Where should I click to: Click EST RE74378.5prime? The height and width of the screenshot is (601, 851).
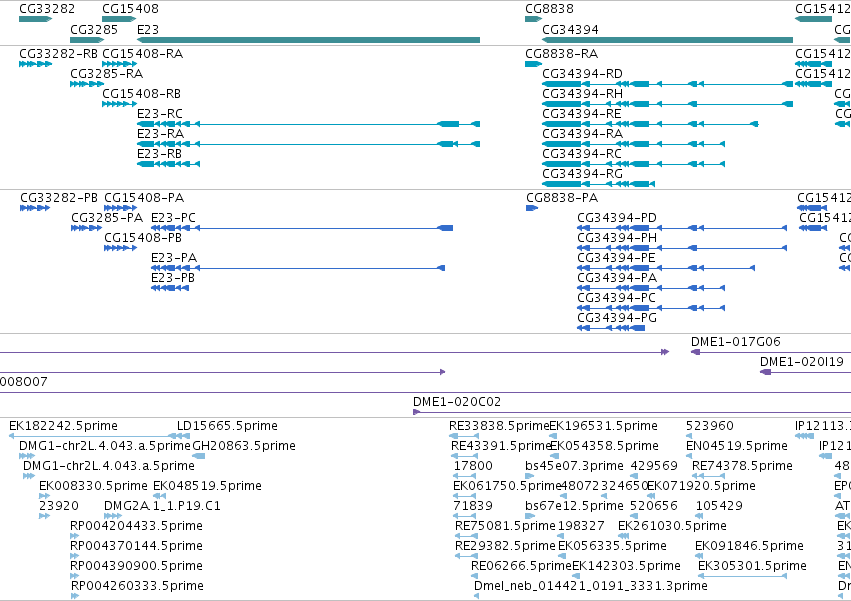tap(742, 466)
